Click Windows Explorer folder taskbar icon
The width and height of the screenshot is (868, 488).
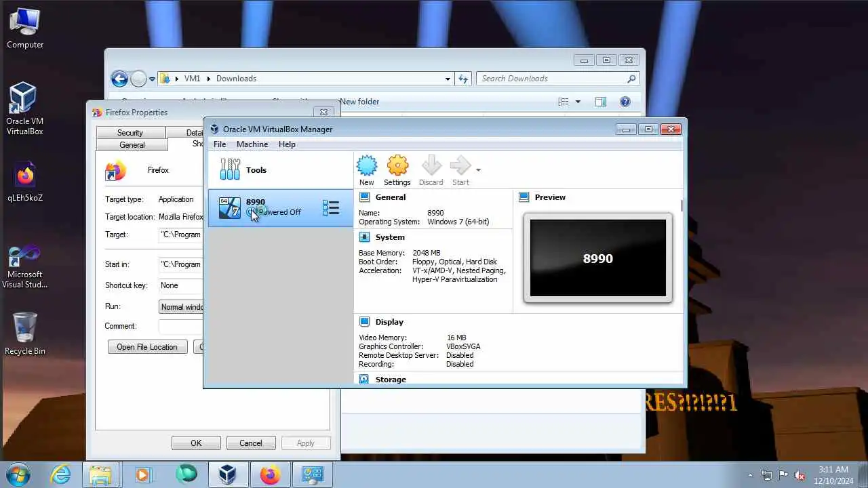[x=101, y=474]
